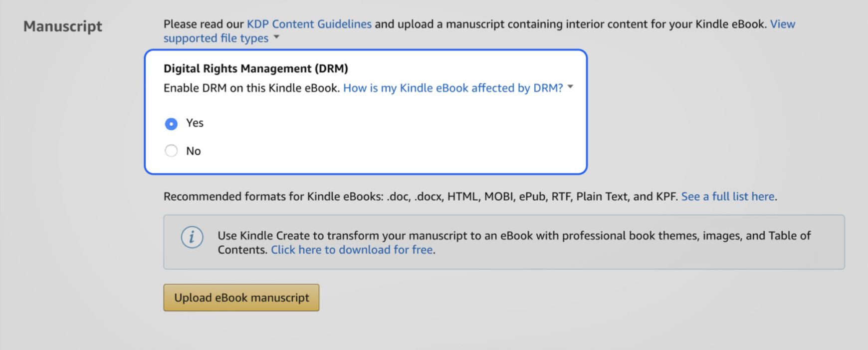The width and height of the screenshot is (868, 350).
Task: Click the DRM arrow to collapse help details
Action: (570, 87)
